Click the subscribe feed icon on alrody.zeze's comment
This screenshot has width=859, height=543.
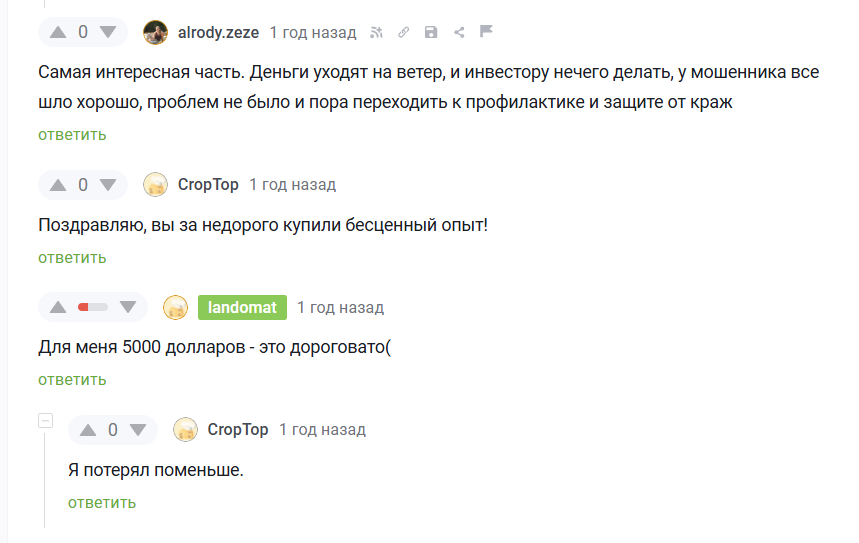377,32
